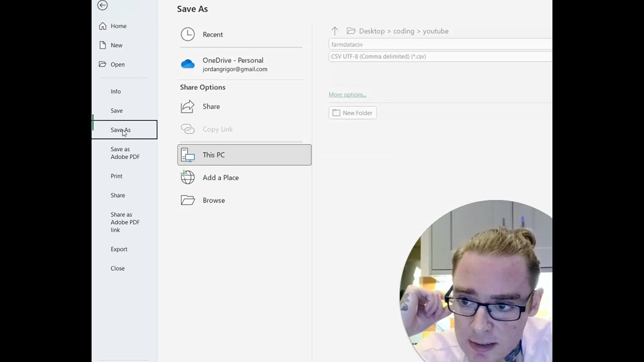Select OneDrive - Personal location

tap(241, 64)
